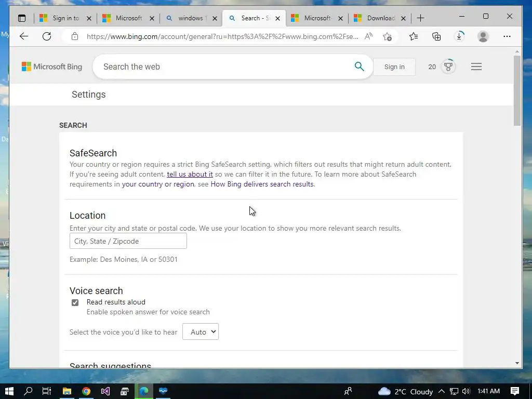Open network status in system tray

(454, 392)
